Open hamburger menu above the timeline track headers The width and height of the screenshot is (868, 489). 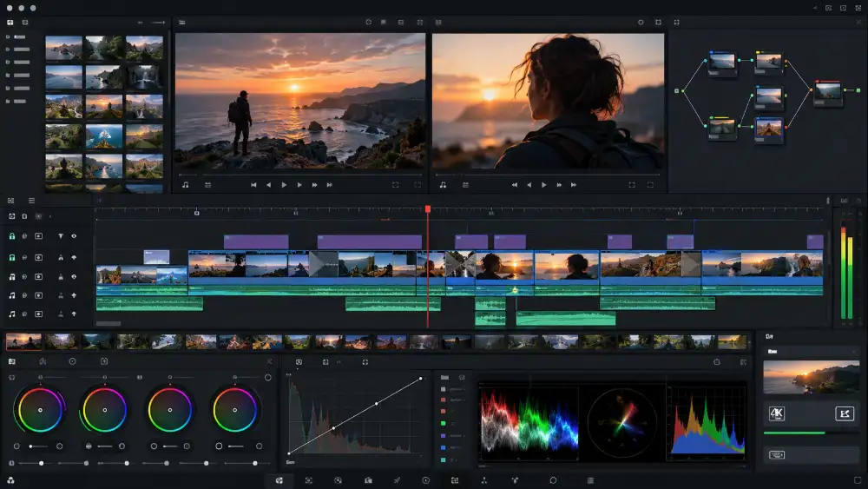(31, 201)
